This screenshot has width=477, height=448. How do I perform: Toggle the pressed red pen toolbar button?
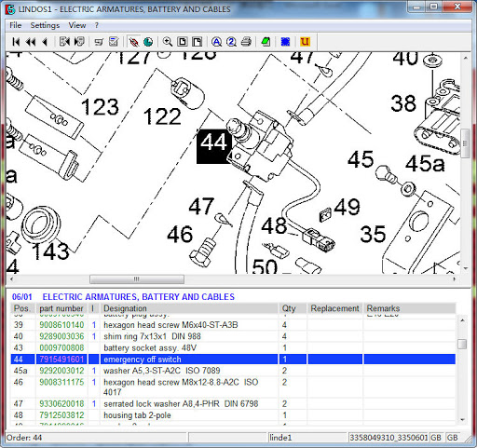[x=133, y=42]
